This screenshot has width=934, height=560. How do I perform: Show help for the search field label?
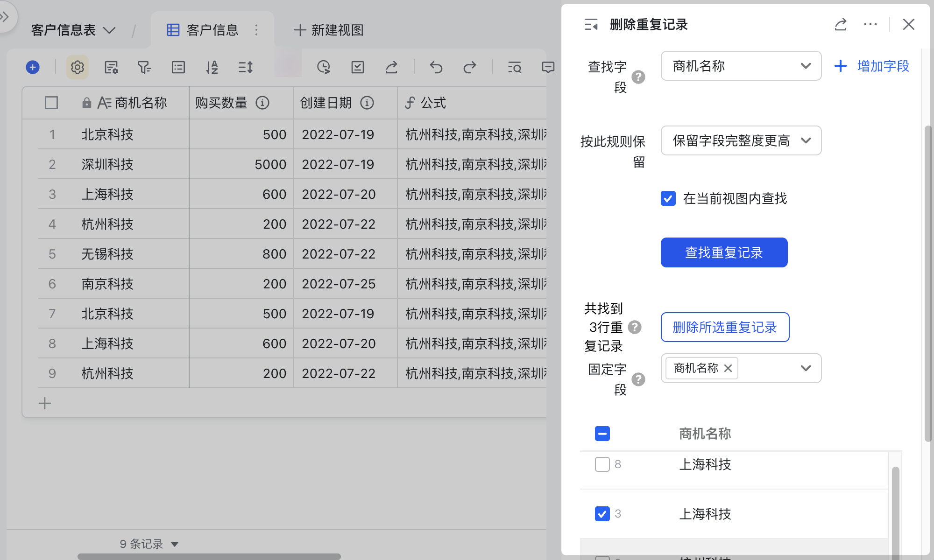[x=638, y=77]
